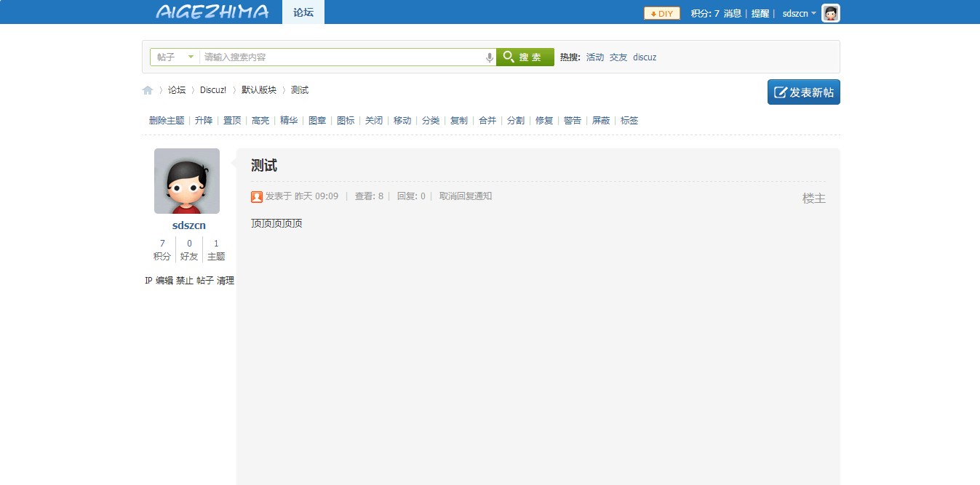Click 关闭 close thread action
Viewport: 980px width, 485px height.
[x=374, y=121]
